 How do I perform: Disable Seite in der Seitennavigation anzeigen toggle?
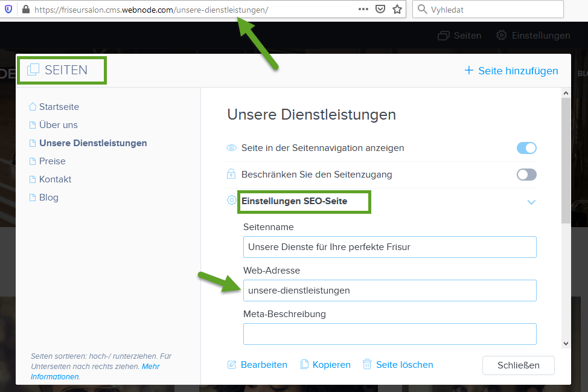pyautogui.click(x=526, y=148)
